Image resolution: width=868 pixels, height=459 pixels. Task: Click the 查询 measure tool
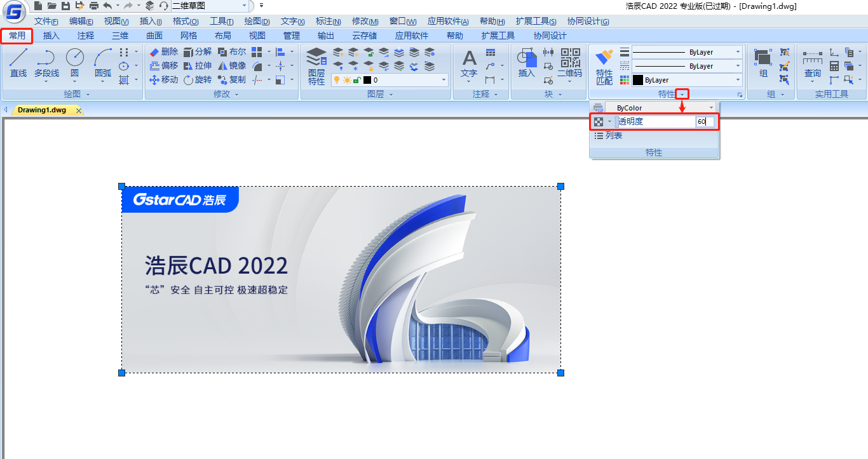click(813, 63)
